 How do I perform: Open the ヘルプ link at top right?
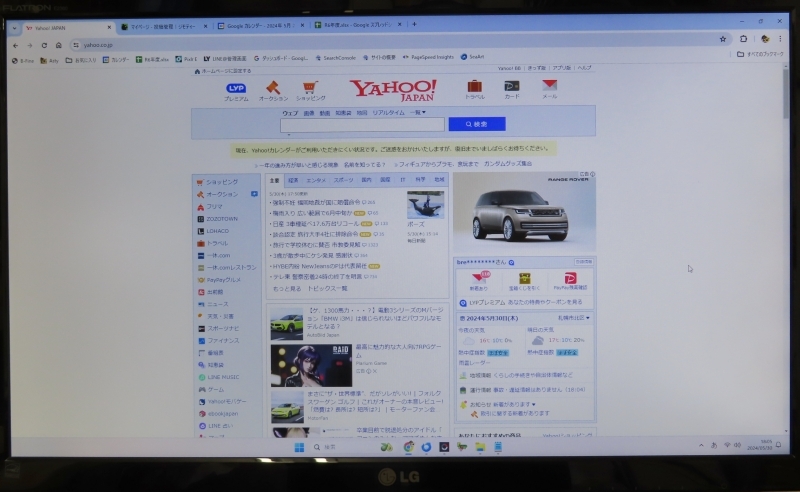coord(584,67)
